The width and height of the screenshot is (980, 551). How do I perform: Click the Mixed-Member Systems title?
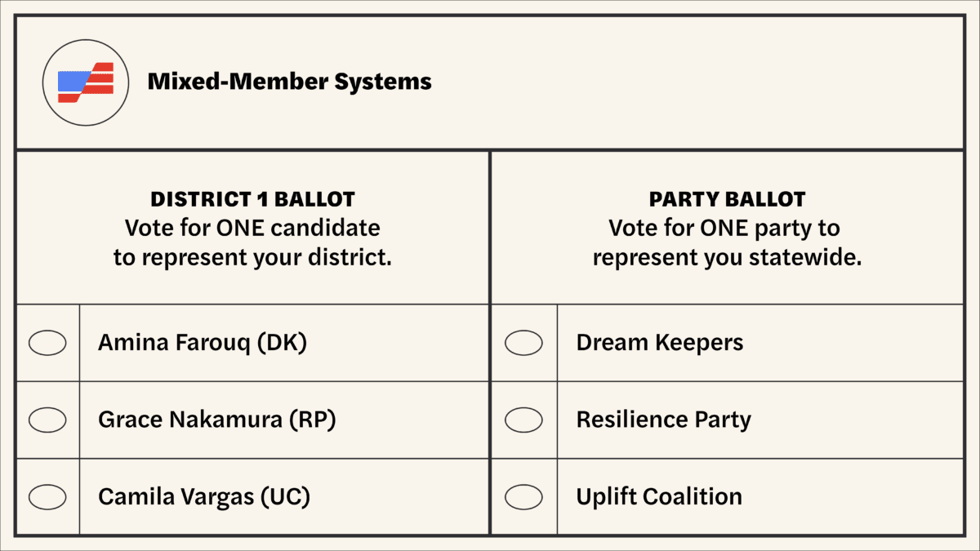[x=289, y=82]
